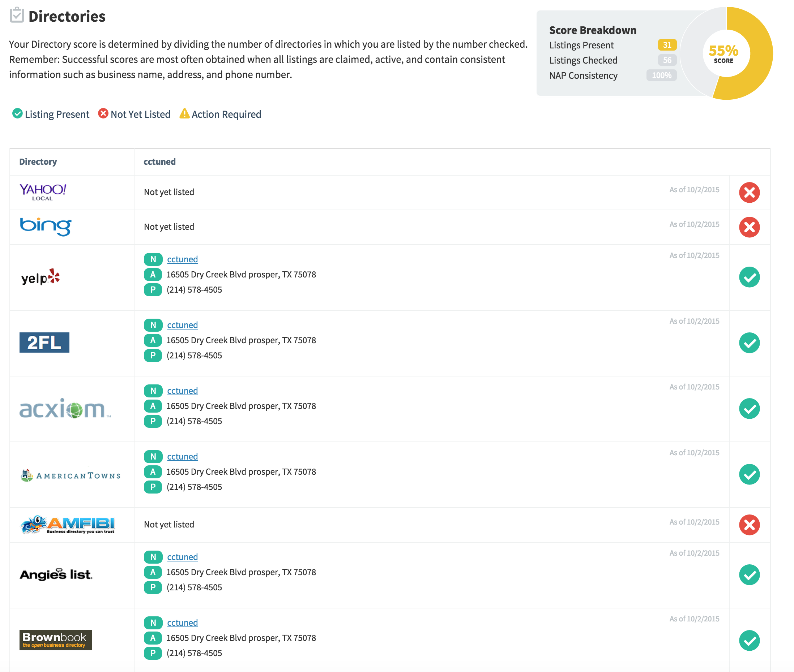Click the Acxiom logo
Viewport: 794px width, 672px height.
click(x=65, y=409)
